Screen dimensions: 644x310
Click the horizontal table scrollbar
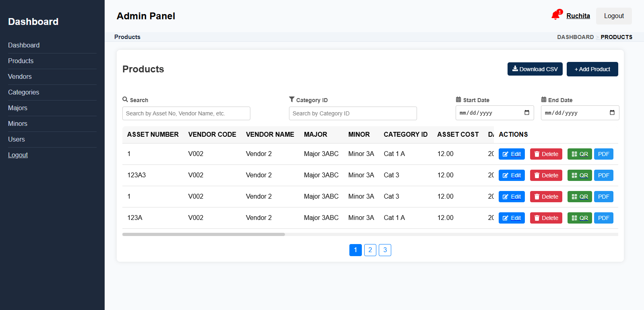point(204,234)
